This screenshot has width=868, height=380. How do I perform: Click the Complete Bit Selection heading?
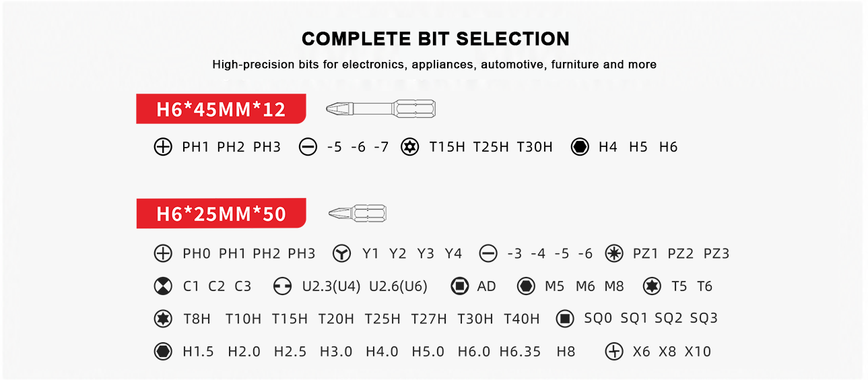pos(435,38)
